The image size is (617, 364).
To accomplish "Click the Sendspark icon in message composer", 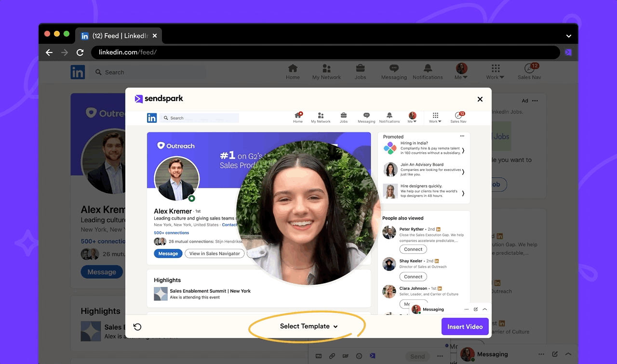I will (373, 356).
